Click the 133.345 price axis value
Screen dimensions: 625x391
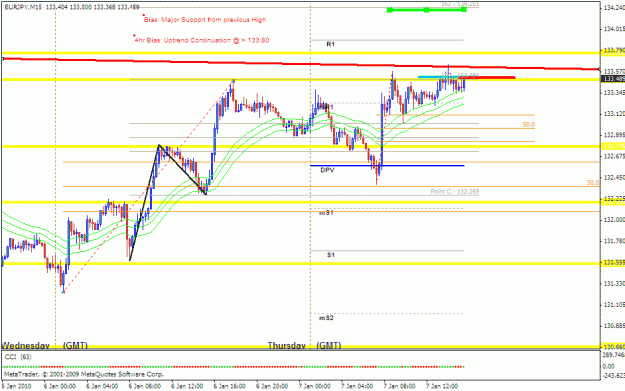614,92
